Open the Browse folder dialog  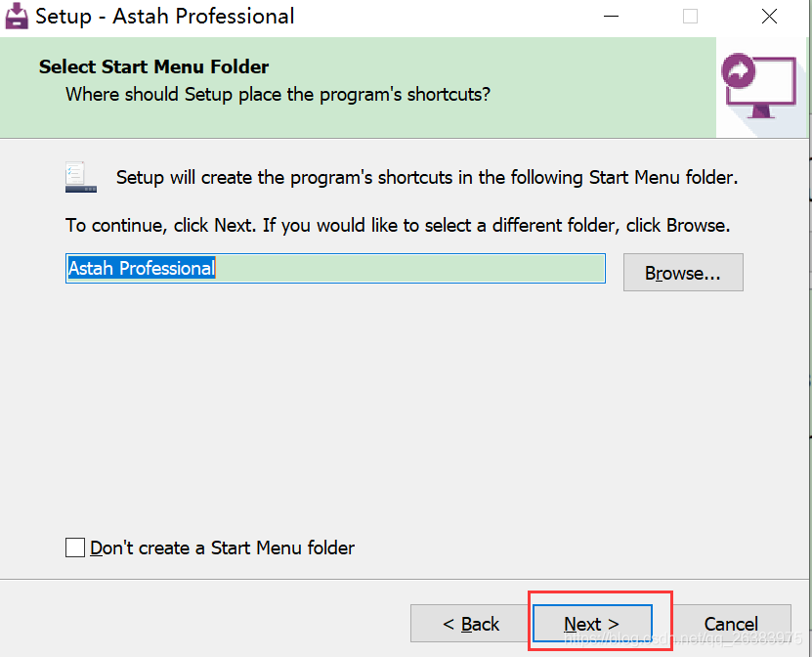coord(682,272)
